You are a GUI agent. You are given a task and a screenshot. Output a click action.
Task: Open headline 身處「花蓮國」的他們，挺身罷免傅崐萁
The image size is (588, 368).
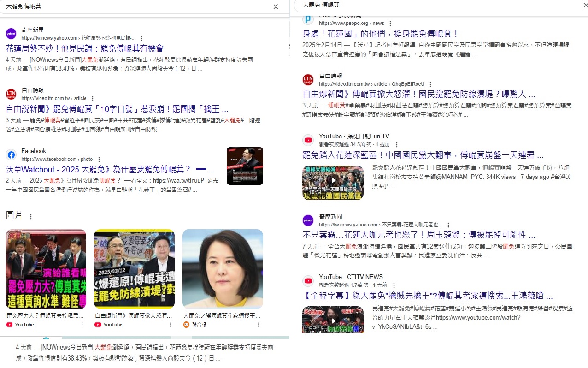point(381,34)
